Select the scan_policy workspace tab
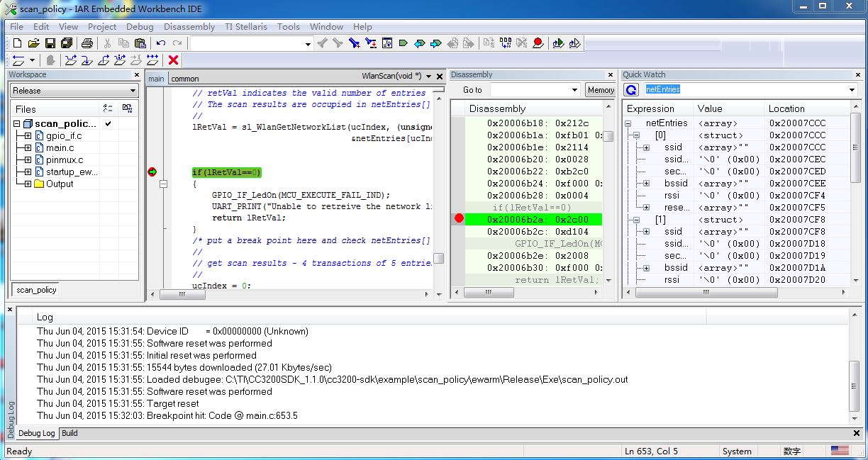 tap(36, 290)
